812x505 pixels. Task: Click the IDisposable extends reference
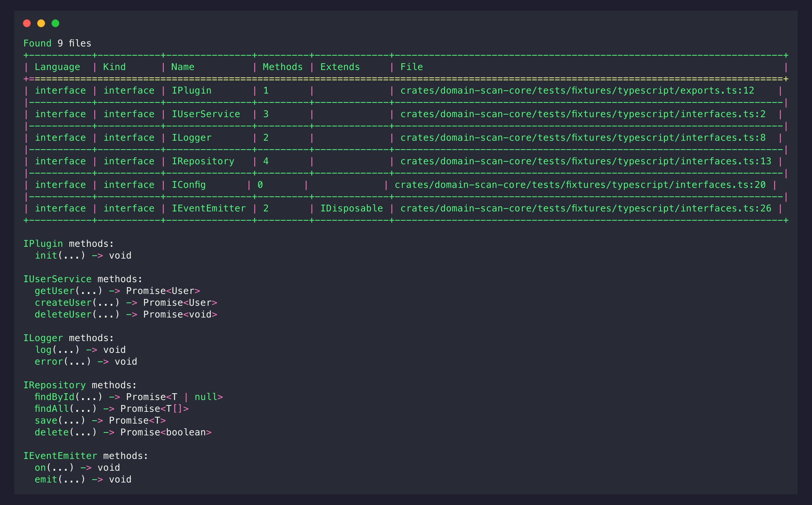351,208
